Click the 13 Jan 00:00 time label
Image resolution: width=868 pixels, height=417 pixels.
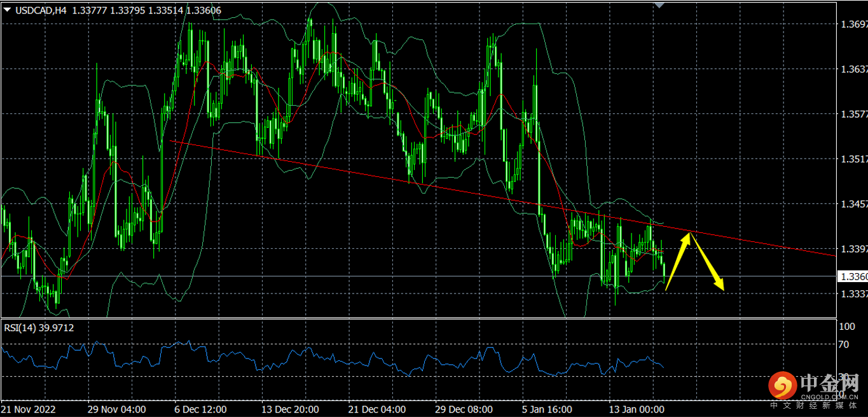pos(637,409)
